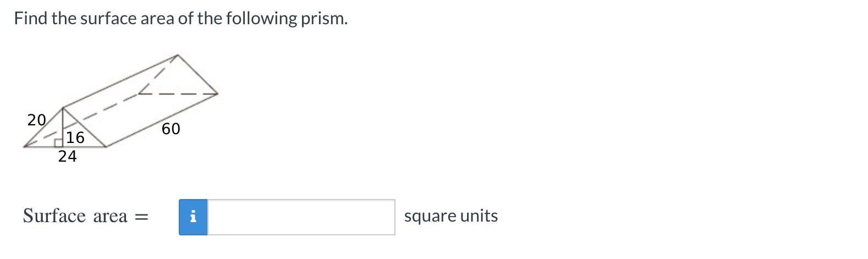Focus the Surface area answer input field
This screenshot has width=868, height=259.
301,217
